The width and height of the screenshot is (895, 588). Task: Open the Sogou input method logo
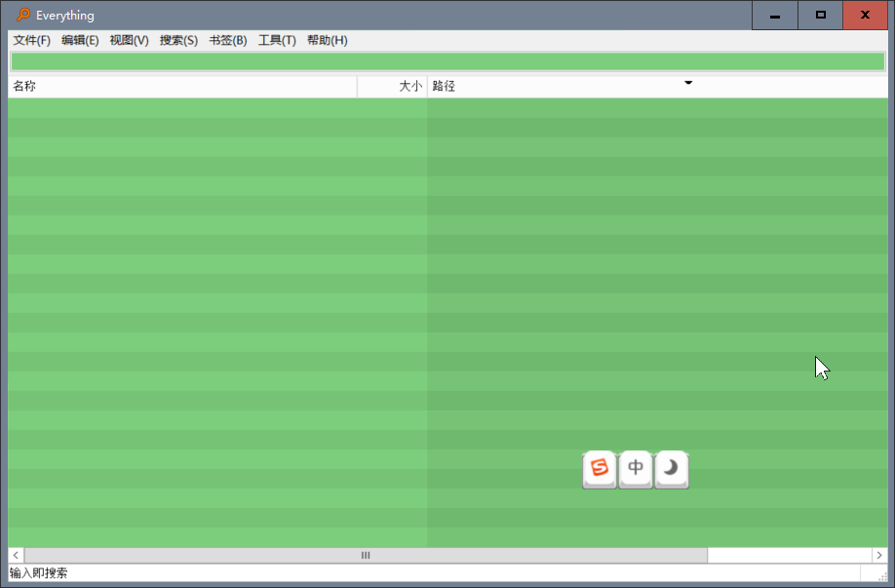point(600,469)
